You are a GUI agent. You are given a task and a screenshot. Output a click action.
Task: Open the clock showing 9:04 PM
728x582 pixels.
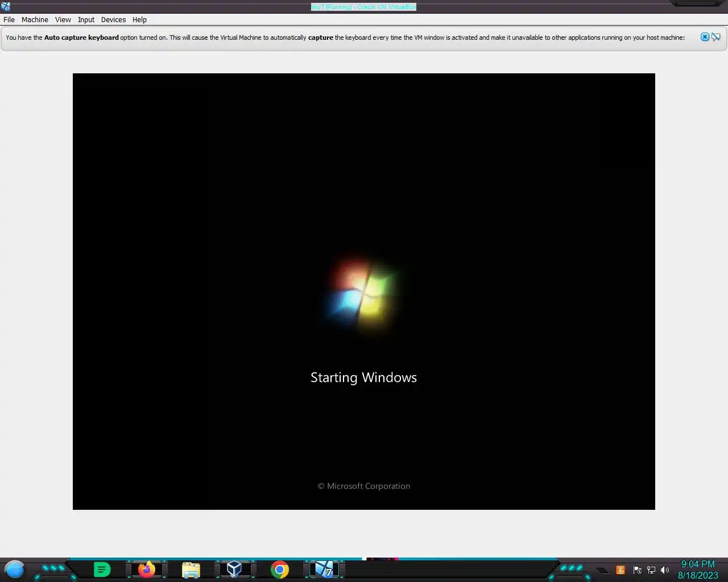pyautogui.click(x=698, y=569)
